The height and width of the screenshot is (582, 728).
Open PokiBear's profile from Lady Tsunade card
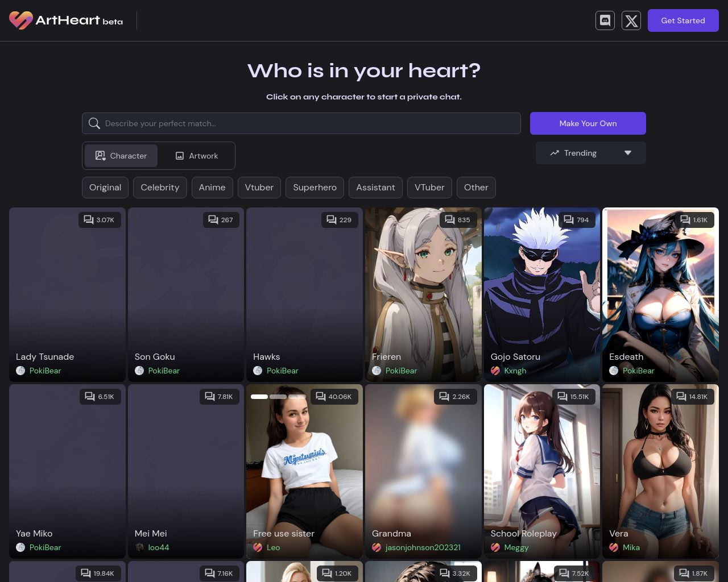(45, 371)
